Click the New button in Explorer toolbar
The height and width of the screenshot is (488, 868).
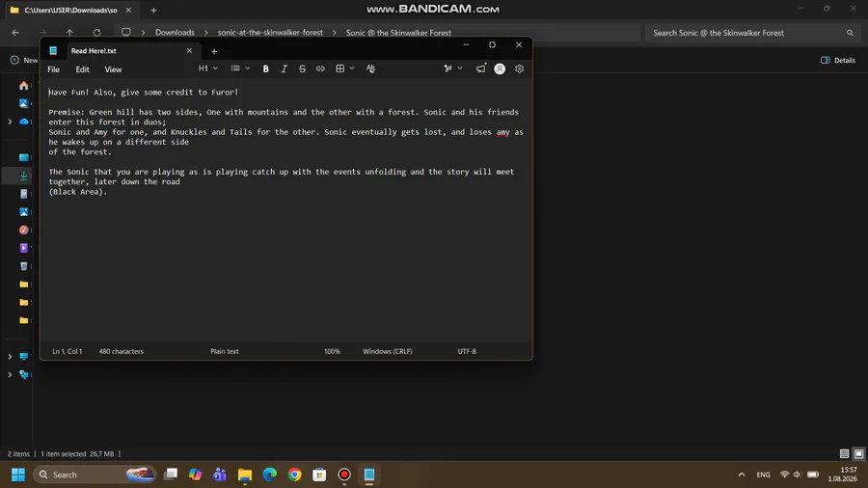coord(23,61)
